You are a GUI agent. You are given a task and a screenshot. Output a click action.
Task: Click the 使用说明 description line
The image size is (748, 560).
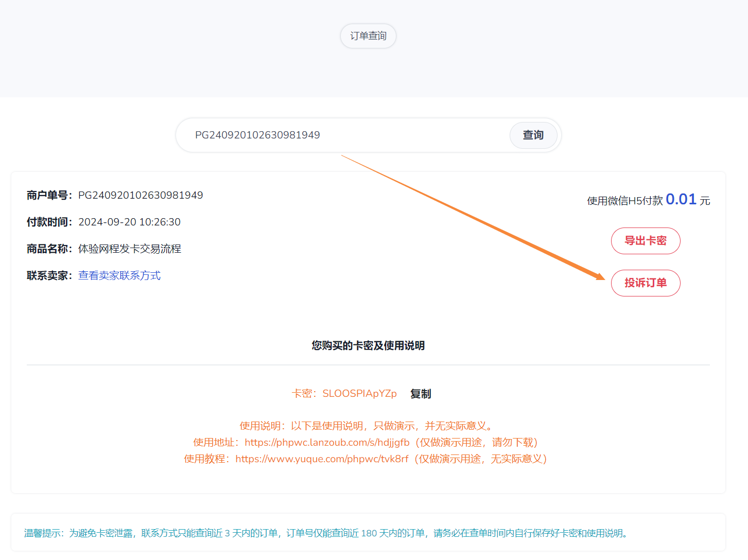[x=367, y=426]
